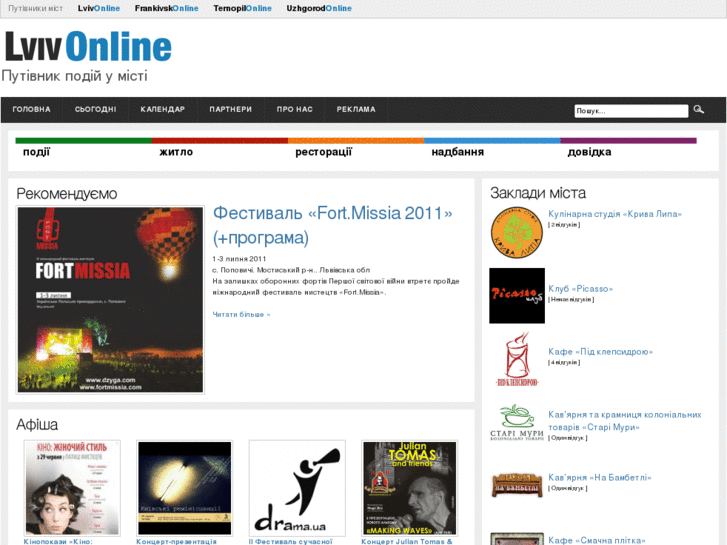Click the Рекомендуємо section heading
This screenshot has width=727, height=545.
tap(67, 193)
